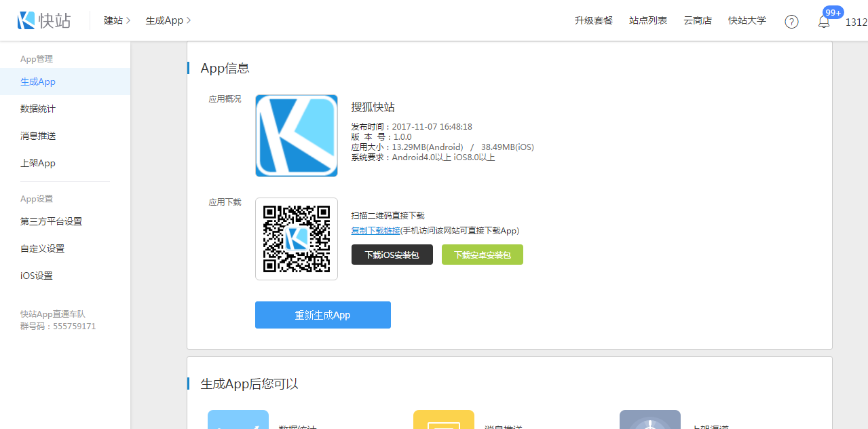This screenshot has width=868, height=429.
Task: Click the gray 上架渠道 feature icon
Action: click(649, 420)
